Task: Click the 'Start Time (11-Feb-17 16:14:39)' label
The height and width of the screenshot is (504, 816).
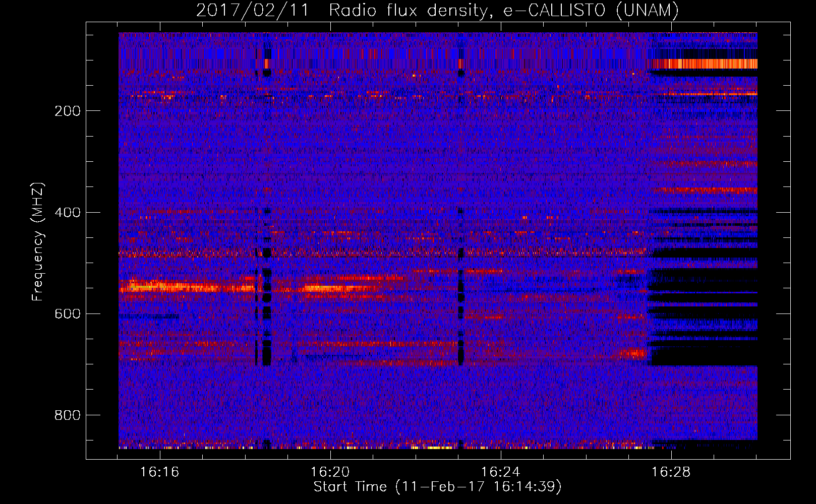Action: tap(438, 487)
